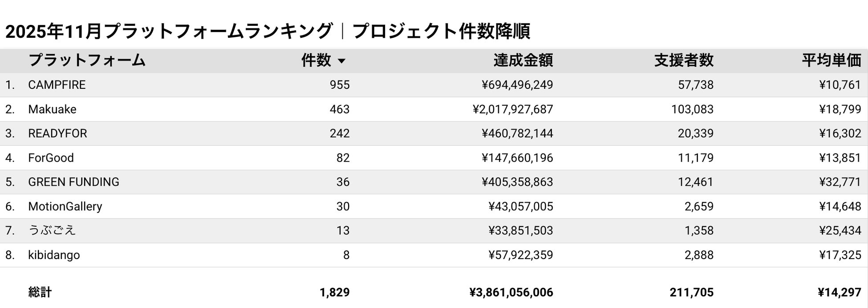Image resolution: width=868 pixels, height=308 pixels.
Task: Select the GREEN FUNDING platform name
Action: pos(73,182)
